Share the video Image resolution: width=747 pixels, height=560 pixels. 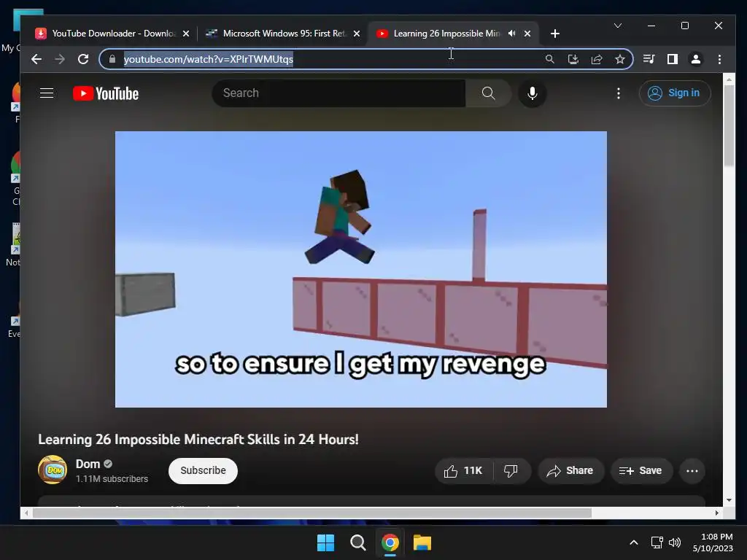coord(570,471)
